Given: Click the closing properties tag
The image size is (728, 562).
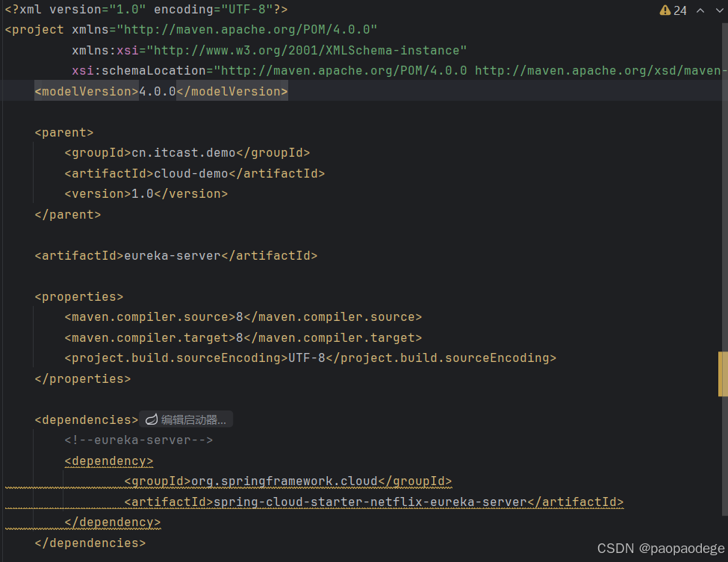Looking at the screenshot, I should coord(83,378).
